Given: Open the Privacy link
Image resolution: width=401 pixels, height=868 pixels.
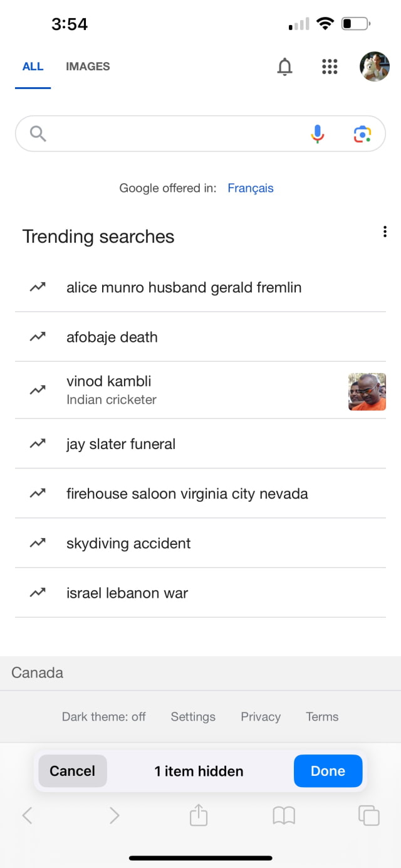Looking at the screenshot, I should 261,717.
